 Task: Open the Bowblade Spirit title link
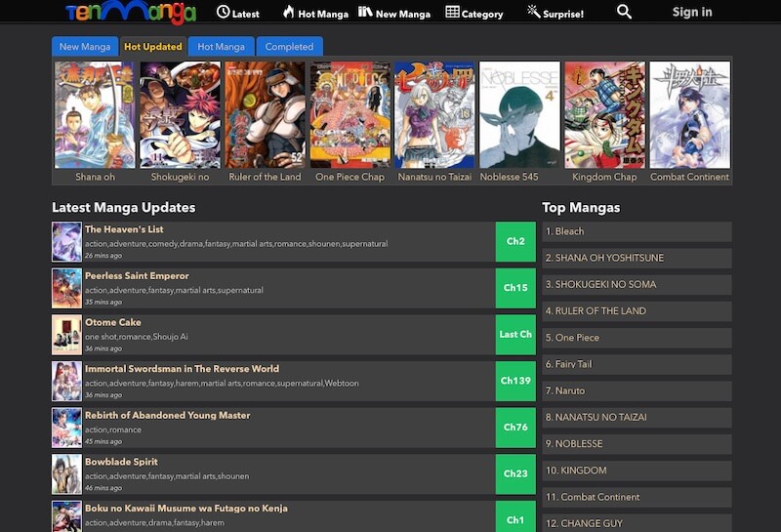(x=121, y=462)
